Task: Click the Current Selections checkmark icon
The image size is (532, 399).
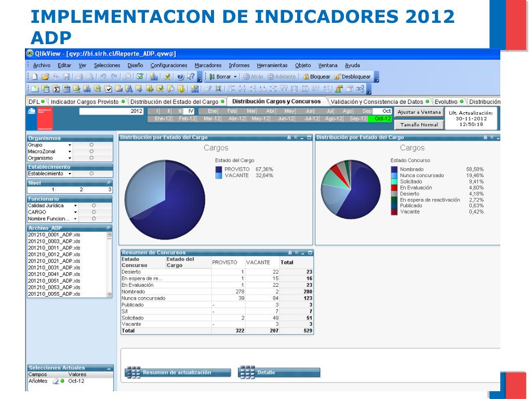Action: [x=140, y=76]
